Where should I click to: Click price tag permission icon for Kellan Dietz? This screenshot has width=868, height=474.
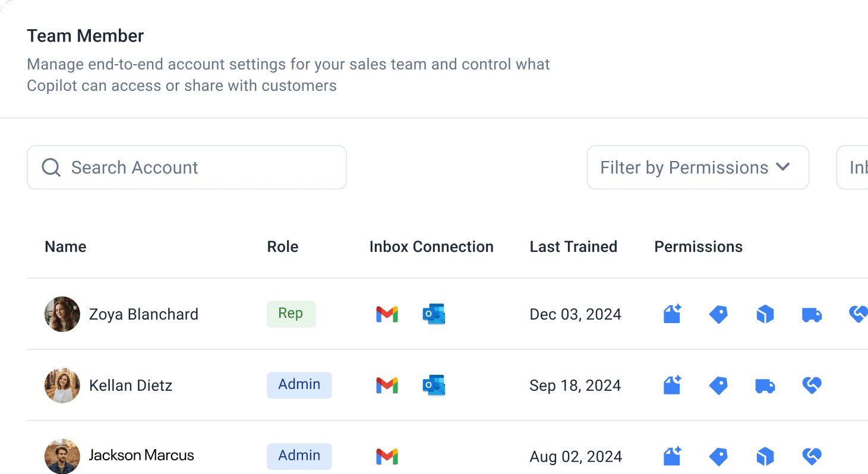click(x=718, y=385)
